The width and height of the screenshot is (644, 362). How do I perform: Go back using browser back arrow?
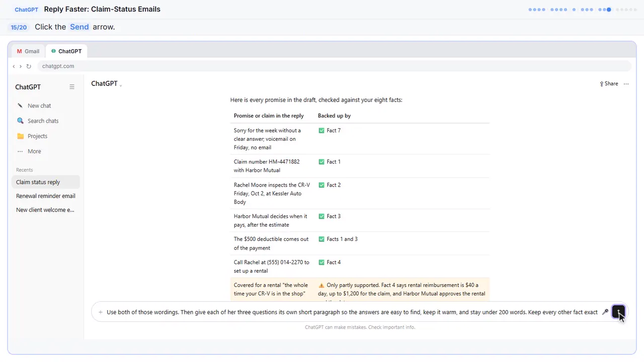pyautogui.click(x=14, y=66)
